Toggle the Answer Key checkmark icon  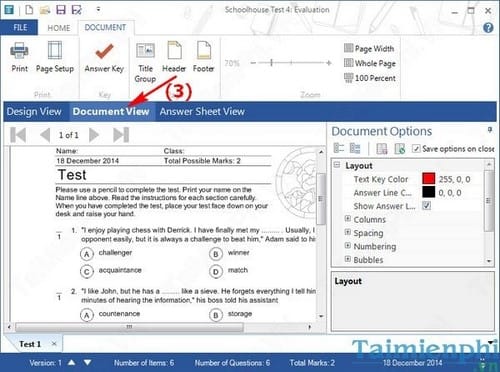point(104,51)
